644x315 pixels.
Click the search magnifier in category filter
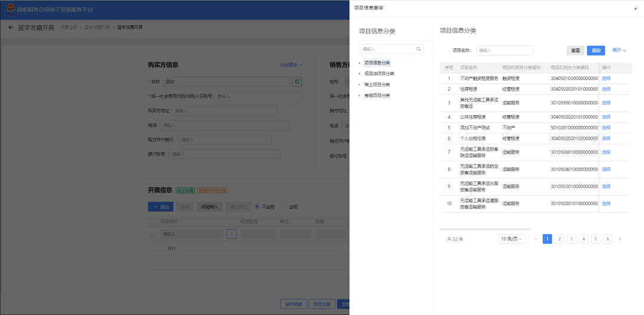419,49
